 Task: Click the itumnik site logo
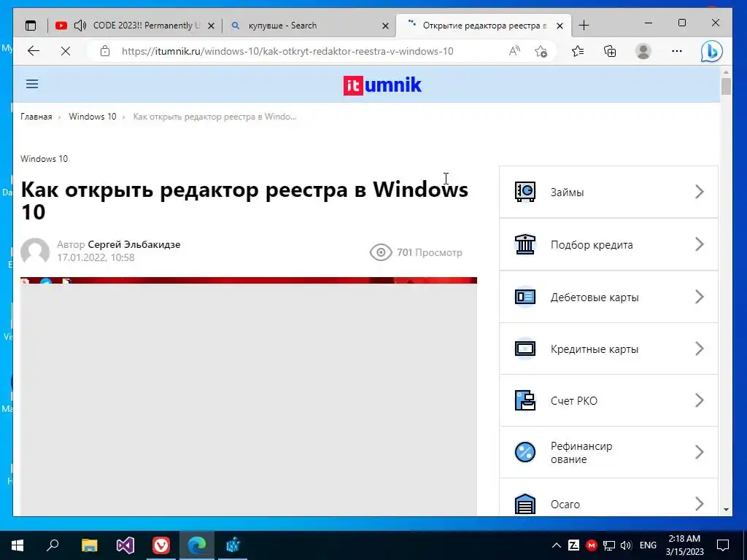(x=382, y=85)
